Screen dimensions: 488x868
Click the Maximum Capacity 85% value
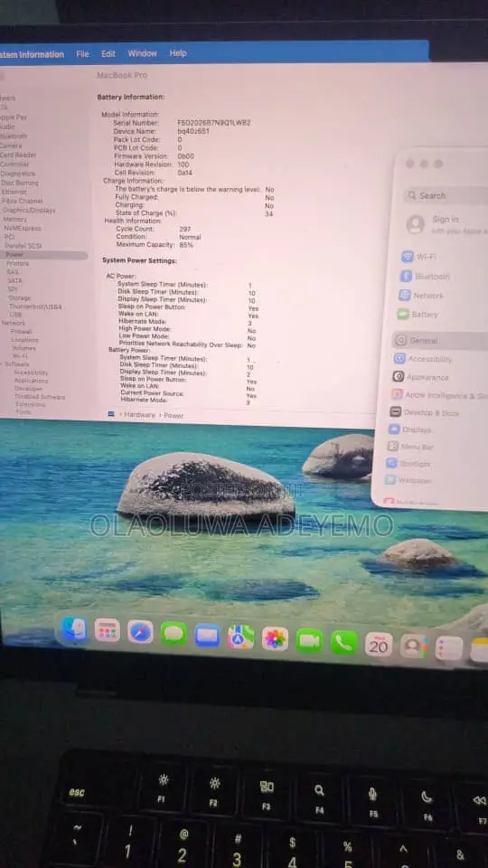point(186,245)
